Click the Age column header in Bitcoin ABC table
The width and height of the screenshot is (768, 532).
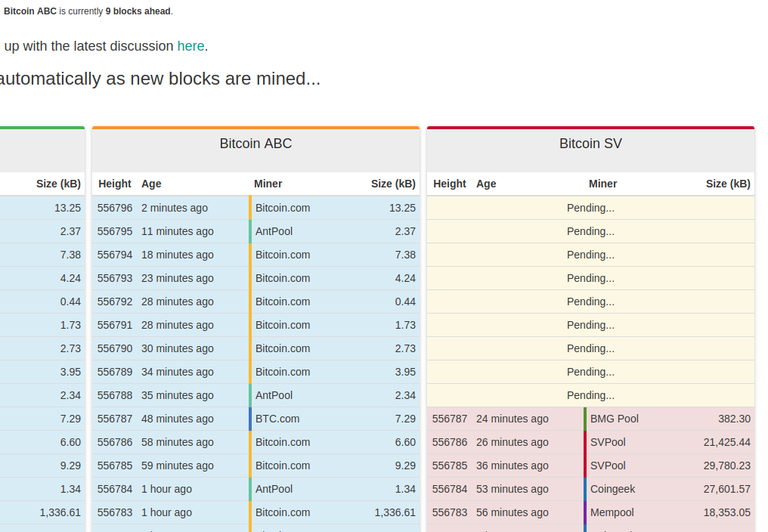(151, 184)
